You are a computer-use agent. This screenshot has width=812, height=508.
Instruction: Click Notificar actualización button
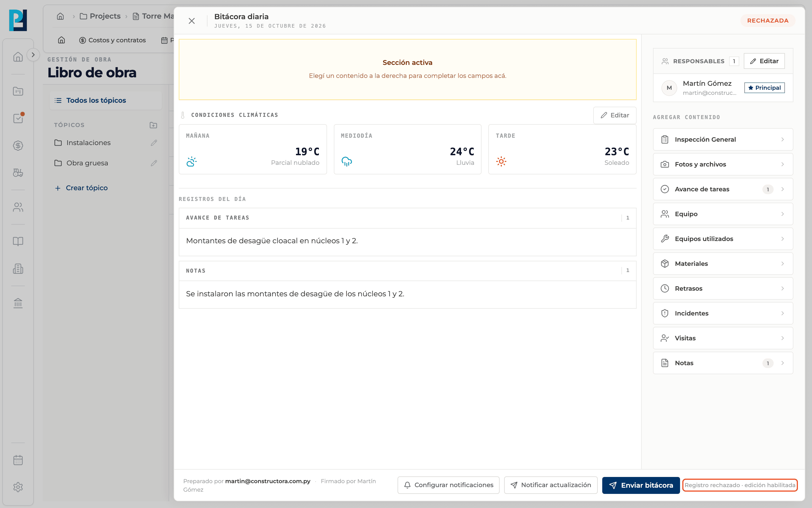pyautogui.click(x=551, y=485)
